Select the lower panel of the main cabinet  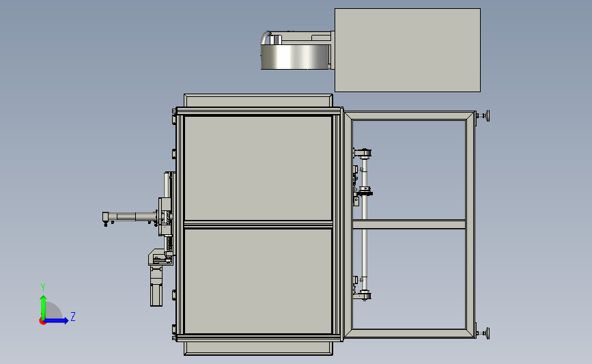tap(258, 281)
